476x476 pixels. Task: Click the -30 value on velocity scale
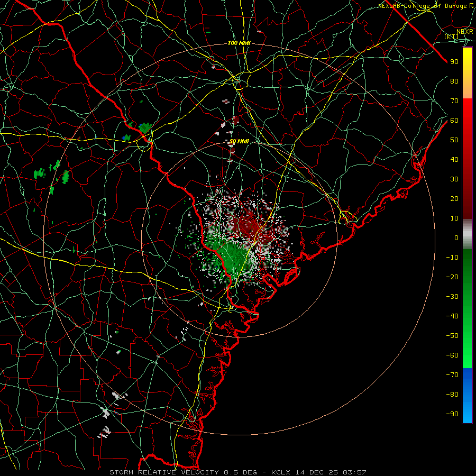pos(452,297)
